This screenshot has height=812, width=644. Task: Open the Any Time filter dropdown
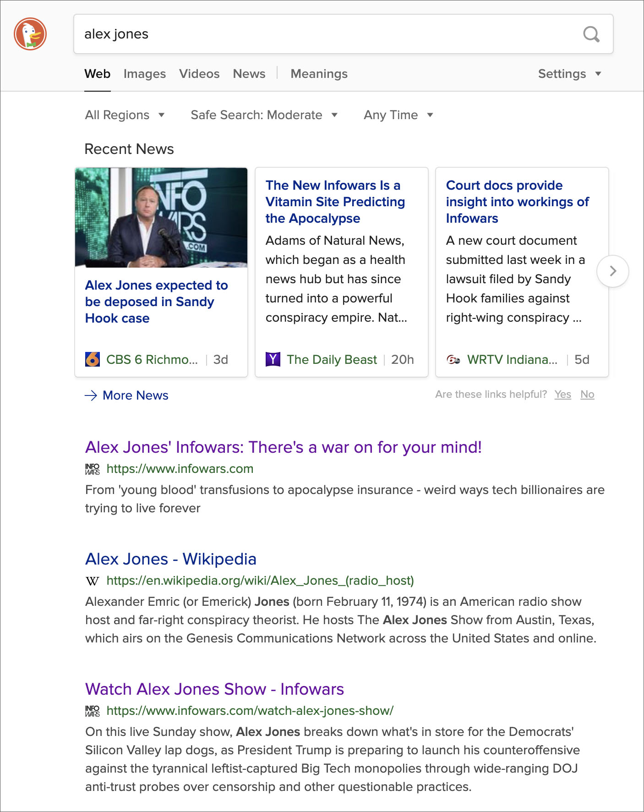pos(398,115)
